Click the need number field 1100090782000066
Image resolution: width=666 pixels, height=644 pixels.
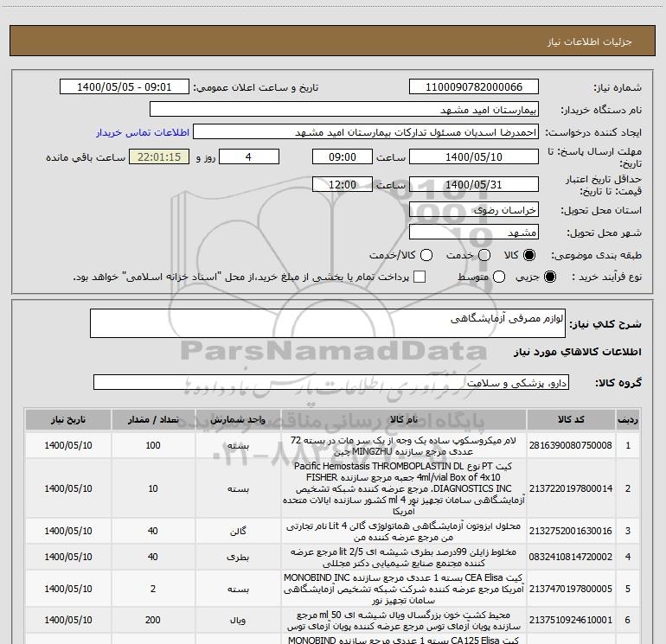474,86
